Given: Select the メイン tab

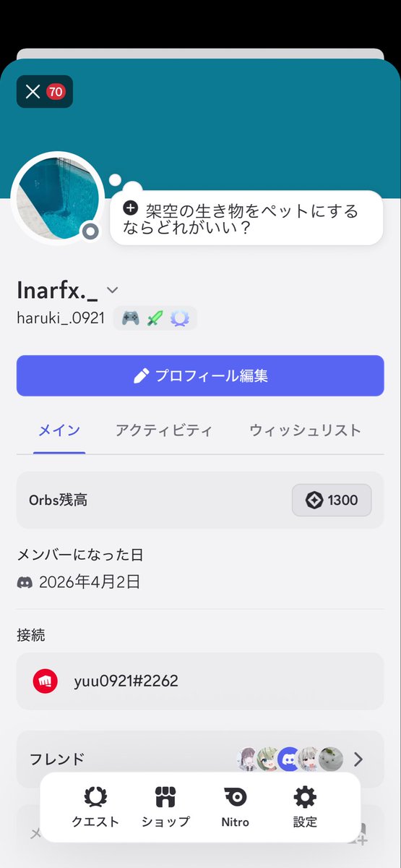Looking at the screenshot, I should [59, 430].
